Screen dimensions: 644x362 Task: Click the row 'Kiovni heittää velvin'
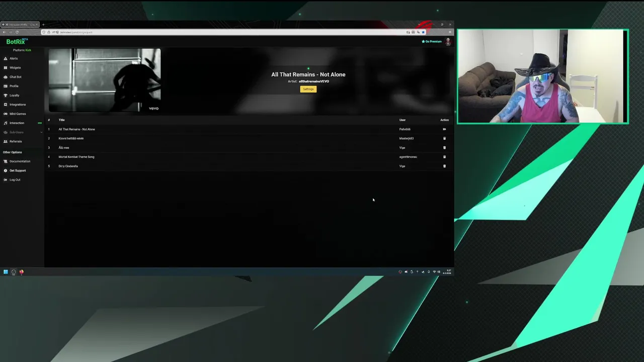click(x=249, y=138)
